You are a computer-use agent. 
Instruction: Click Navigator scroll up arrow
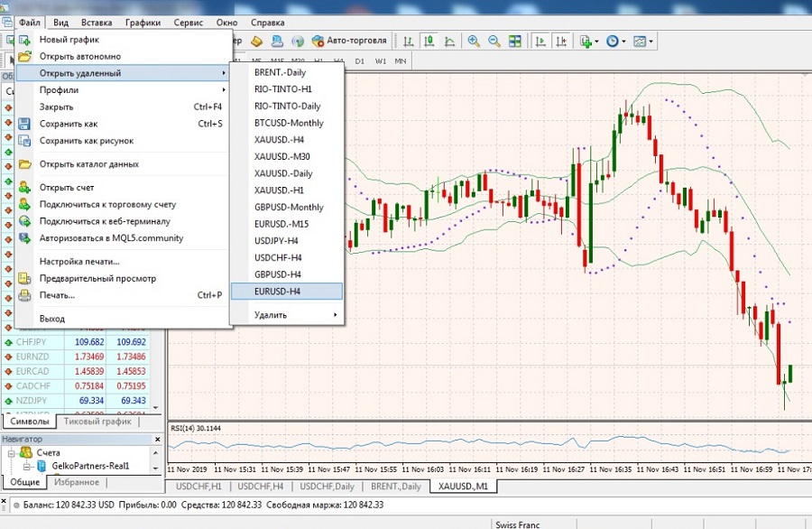155,453
